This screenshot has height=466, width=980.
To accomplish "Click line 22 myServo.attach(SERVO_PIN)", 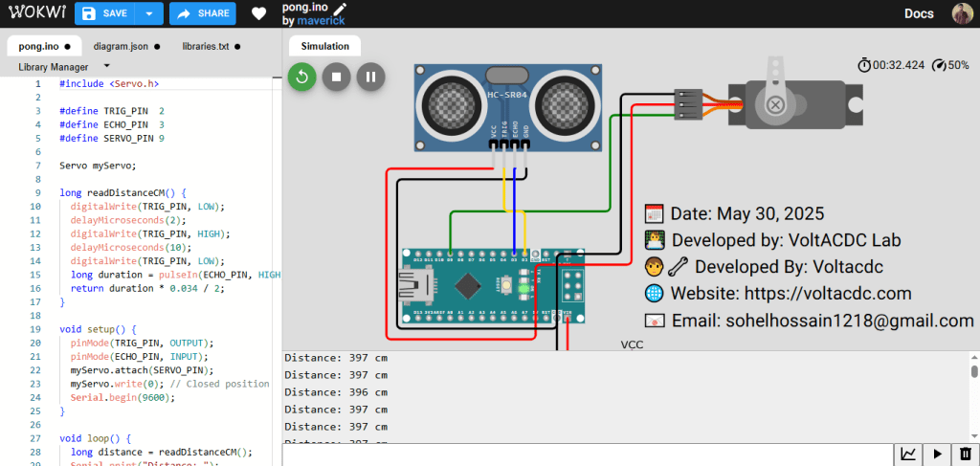I will (142, 370).
